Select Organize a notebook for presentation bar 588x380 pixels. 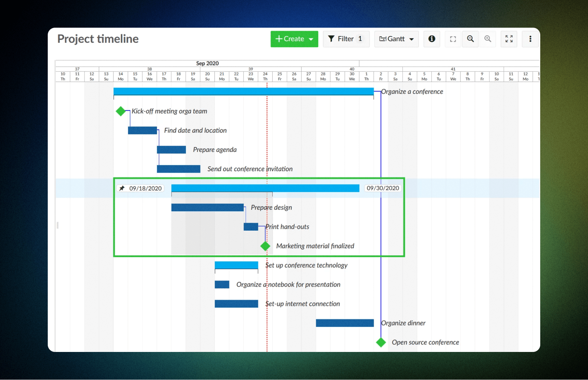pos(222,285)
